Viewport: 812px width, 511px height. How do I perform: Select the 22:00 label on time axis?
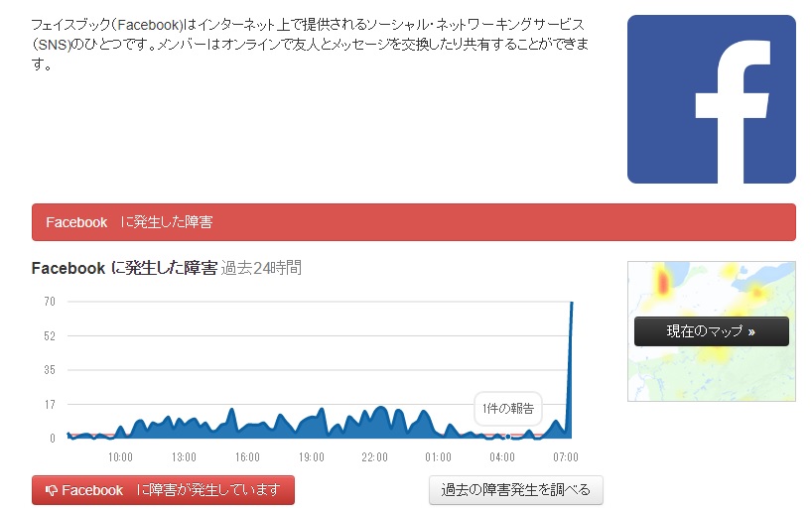coord(374,457)
